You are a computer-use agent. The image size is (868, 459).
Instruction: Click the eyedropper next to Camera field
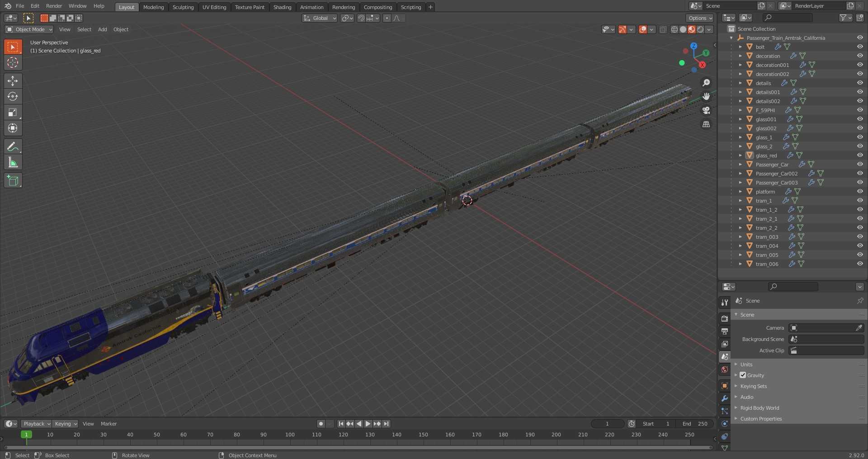(859, 328)
